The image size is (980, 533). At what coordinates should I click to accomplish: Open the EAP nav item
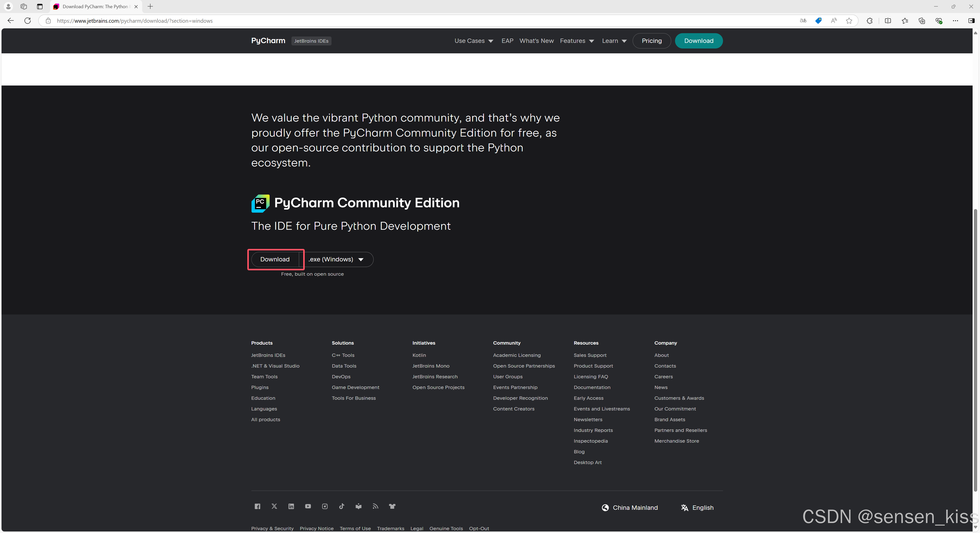(507, 41)
